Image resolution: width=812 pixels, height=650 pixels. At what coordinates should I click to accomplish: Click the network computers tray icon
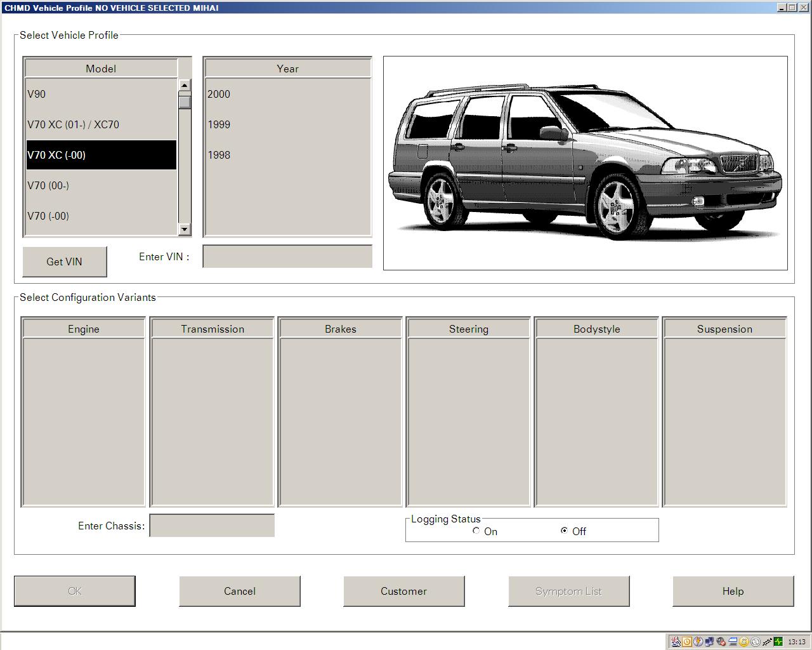point(709,642)
